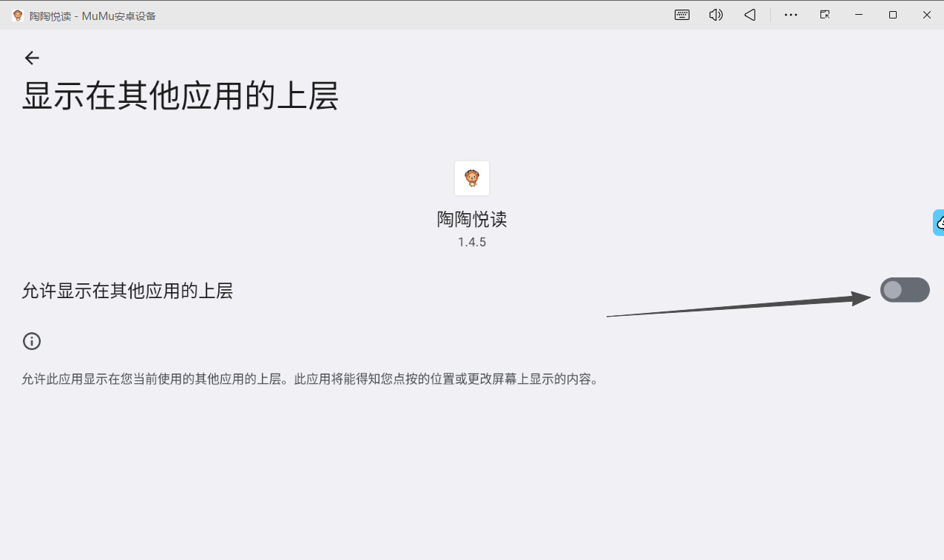Select the heading 显示在其他应用的上层
This screenshot has width=944, height=560.
(x=181, y=96)
